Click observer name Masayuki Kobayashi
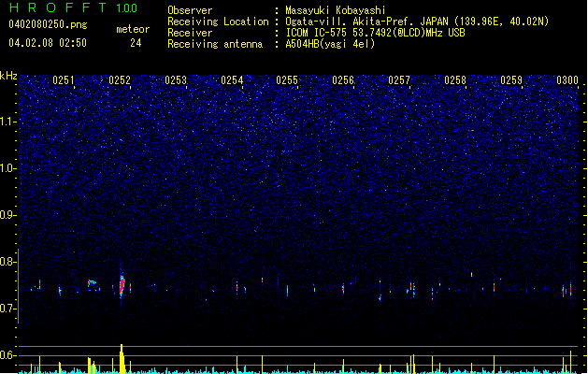The image size is (588, 374). coord(336,10)
